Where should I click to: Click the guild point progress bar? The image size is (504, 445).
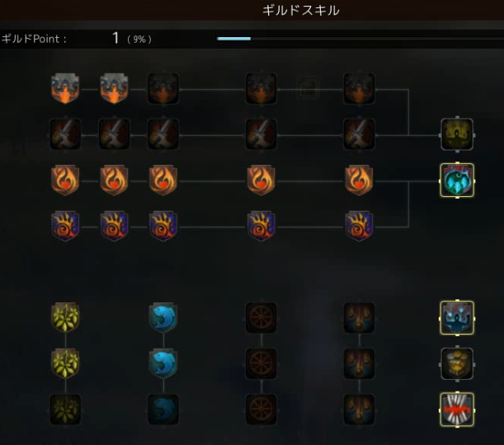pyautogui.click(x=360, y=39)
